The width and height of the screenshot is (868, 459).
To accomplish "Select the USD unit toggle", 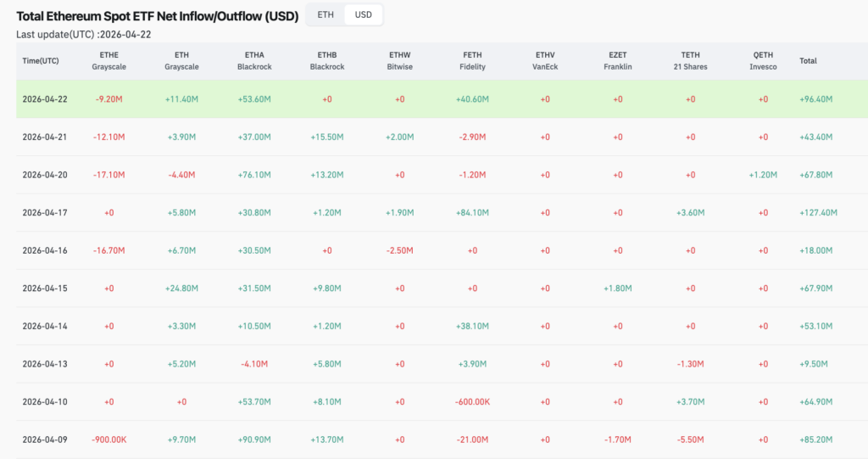I will (x=363, y=15).
